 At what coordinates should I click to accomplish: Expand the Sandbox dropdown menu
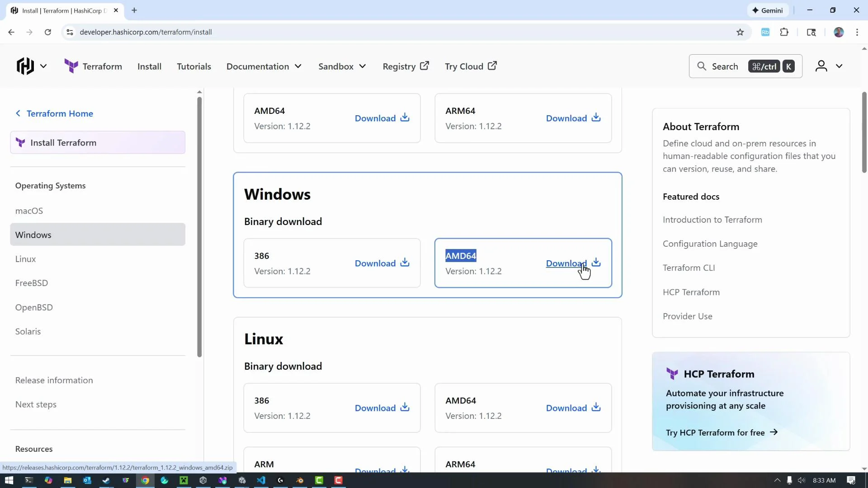tap(342, 66)
